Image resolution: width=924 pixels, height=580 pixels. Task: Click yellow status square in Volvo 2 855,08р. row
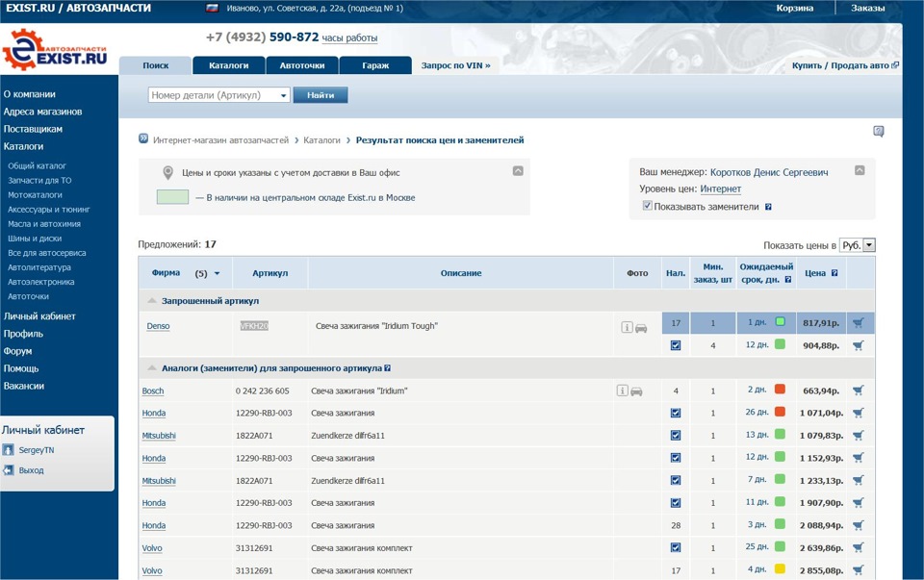(x=780, y=568)
